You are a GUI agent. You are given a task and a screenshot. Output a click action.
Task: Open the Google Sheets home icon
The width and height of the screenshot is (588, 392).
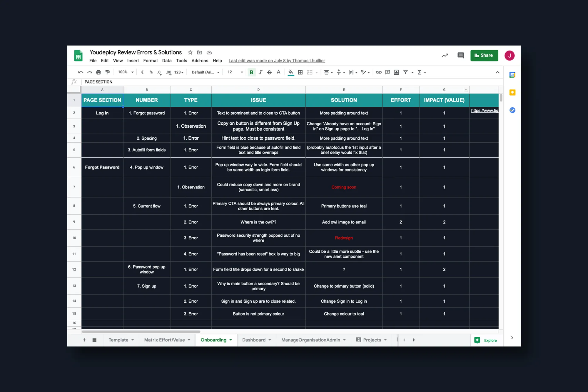coord(78,56)
